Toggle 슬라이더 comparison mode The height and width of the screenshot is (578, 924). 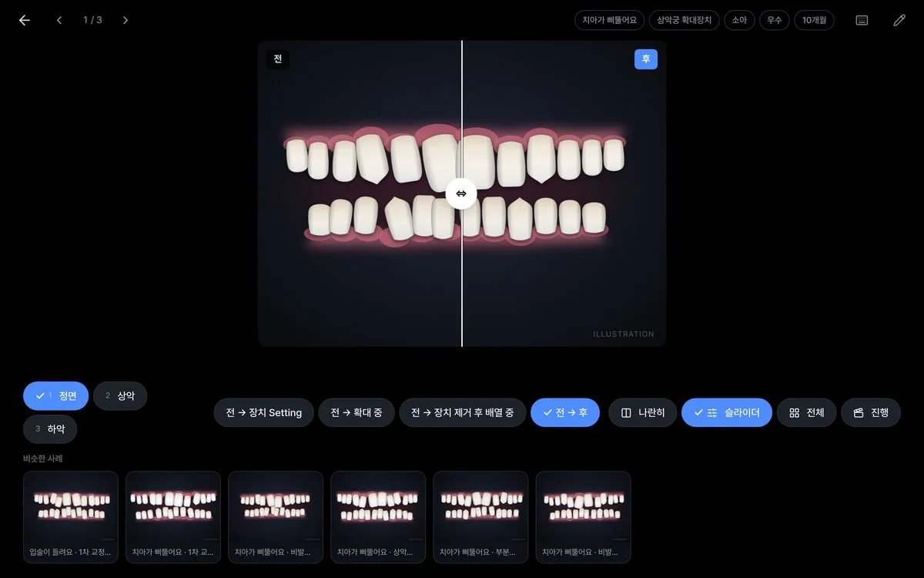coord(727,412)
